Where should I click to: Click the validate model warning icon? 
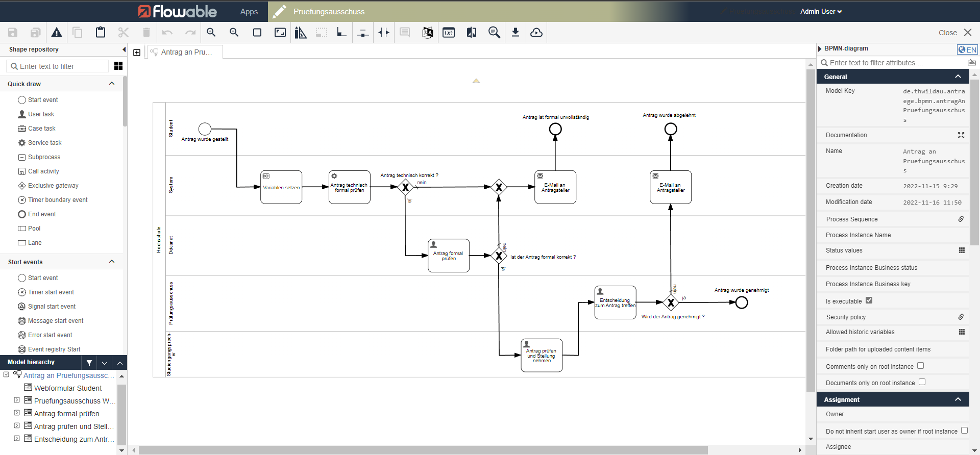click(x=57, y=33)
